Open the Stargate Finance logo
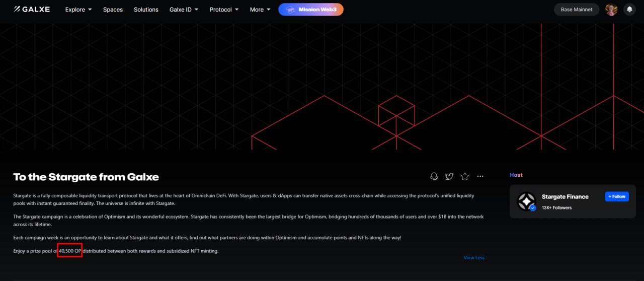This screenshot has width=644, height=281. (527, 201)
